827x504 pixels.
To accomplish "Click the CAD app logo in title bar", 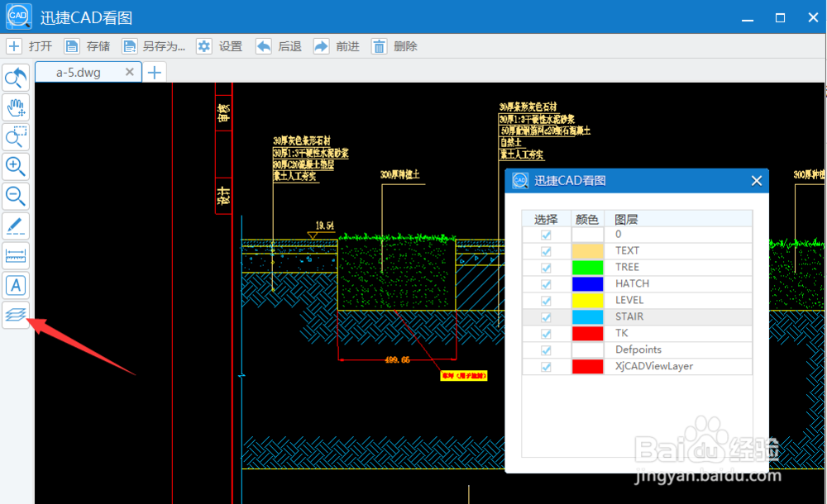I will [18, 17].
